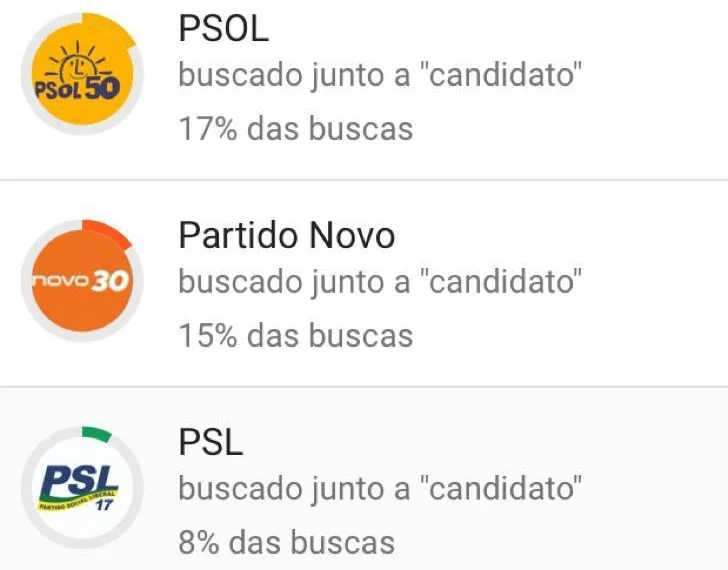Select the '15% das buscas' text
The image size is (728, 570).
click(x=296, y=335)
